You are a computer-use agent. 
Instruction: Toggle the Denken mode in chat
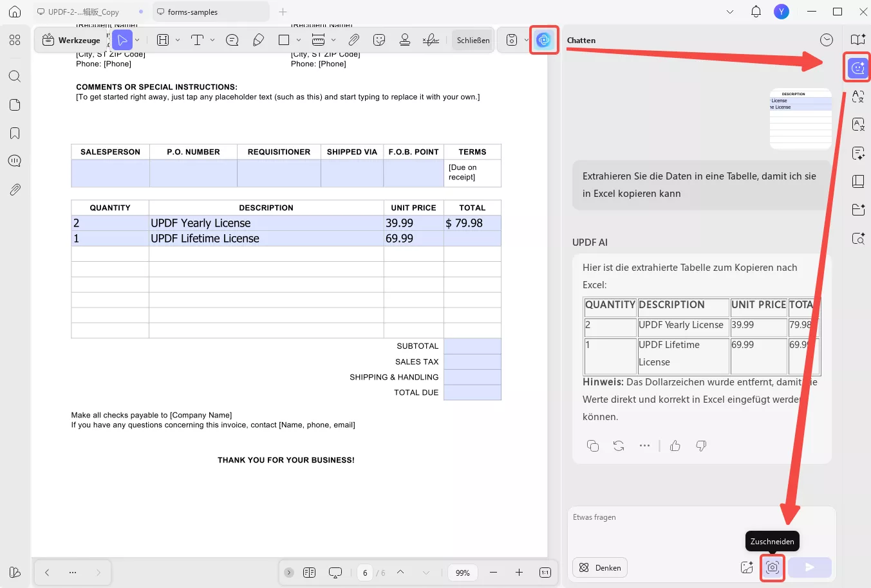[599, 567]
